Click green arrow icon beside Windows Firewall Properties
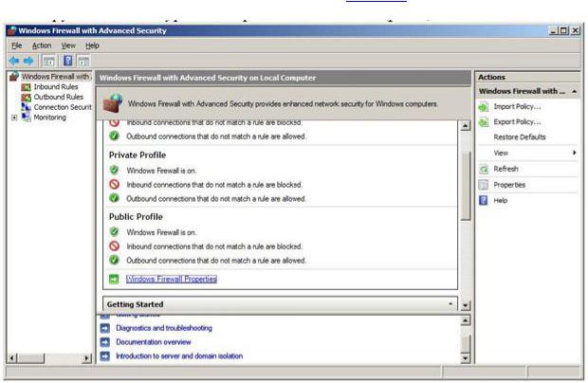 [x=114, y=279]
